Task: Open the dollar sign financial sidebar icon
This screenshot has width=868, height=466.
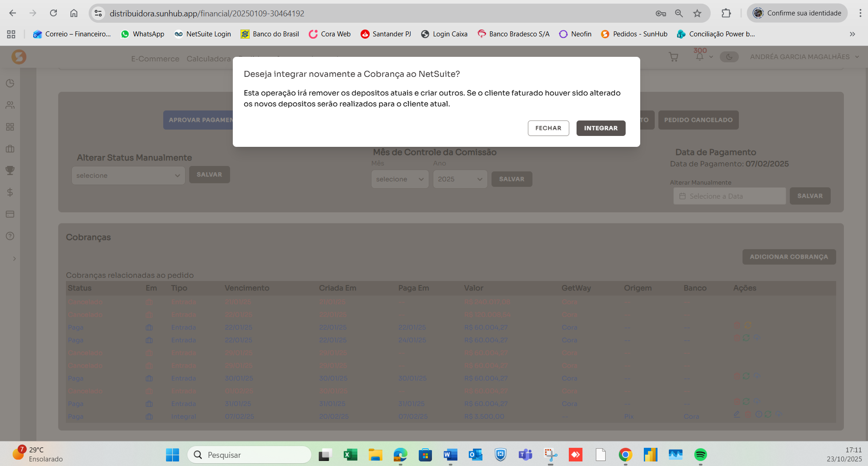Action: click(10, 192)
